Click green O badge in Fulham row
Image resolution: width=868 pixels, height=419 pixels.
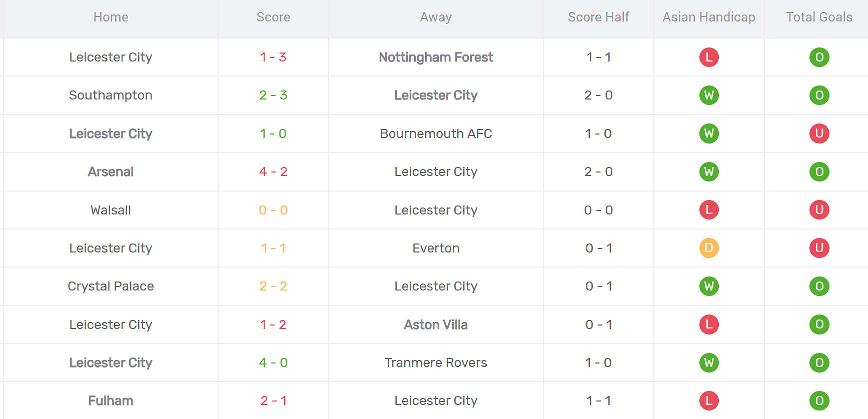(819, 400)
